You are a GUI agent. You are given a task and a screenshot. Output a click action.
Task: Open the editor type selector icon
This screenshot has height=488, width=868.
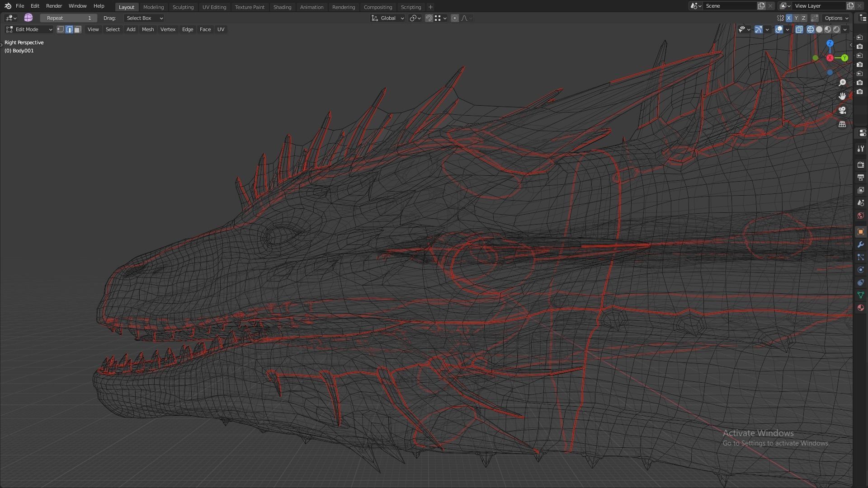click(11, 18)
